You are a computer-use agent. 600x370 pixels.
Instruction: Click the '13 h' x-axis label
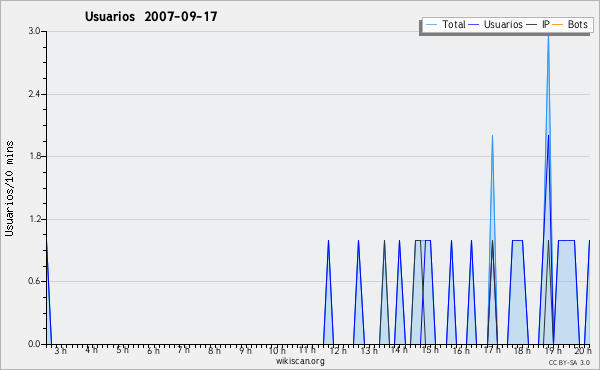[x=369, y=350]
